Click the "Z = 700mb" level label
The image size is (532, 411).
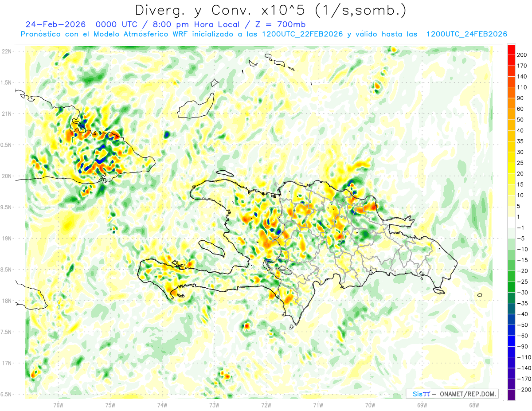pos(281,24)
